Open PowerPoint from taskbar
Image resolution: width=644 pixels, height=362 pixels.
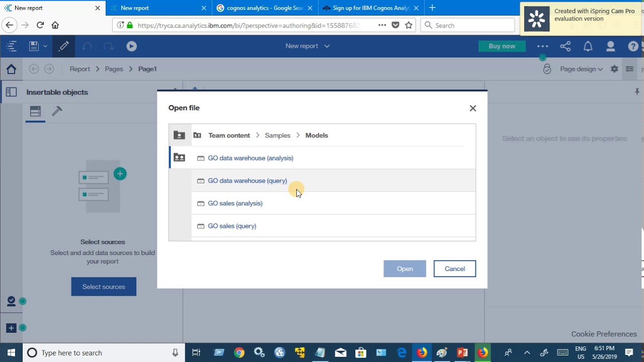tap(462, 352)
